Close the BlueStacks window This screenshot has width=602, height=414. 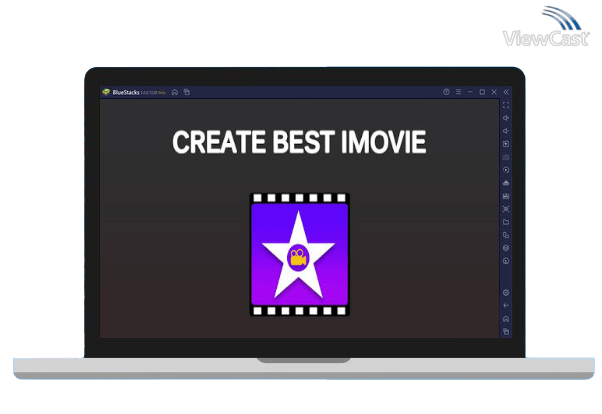[x=494, y=92]
